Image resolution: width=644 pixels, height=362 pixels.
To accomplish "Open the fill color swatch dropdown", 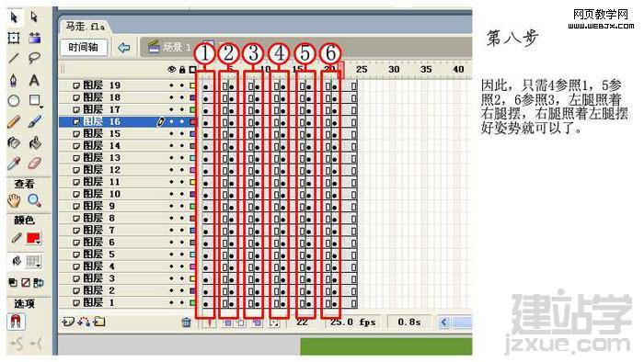I will click(x=33, y=261).
